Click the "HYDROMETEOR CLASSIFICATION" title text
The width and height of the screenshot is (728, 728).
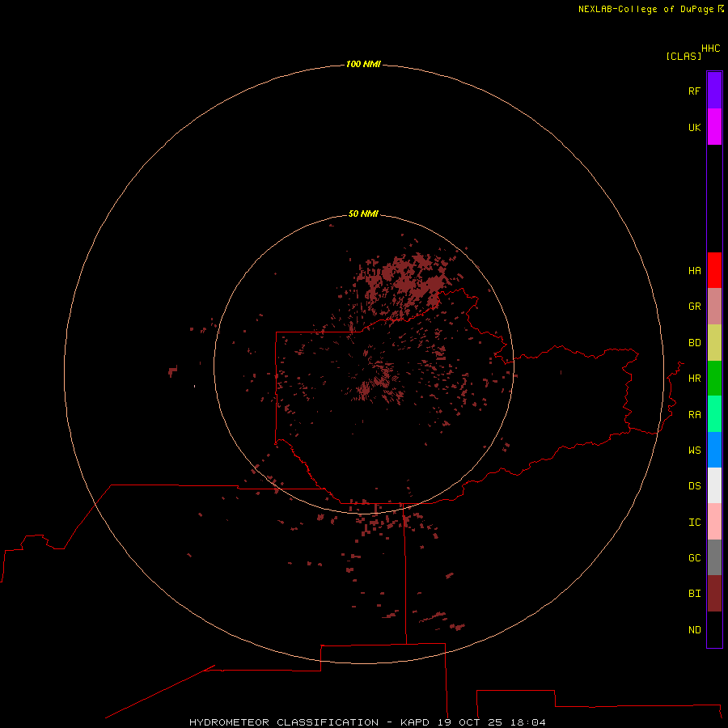[284, 722]
